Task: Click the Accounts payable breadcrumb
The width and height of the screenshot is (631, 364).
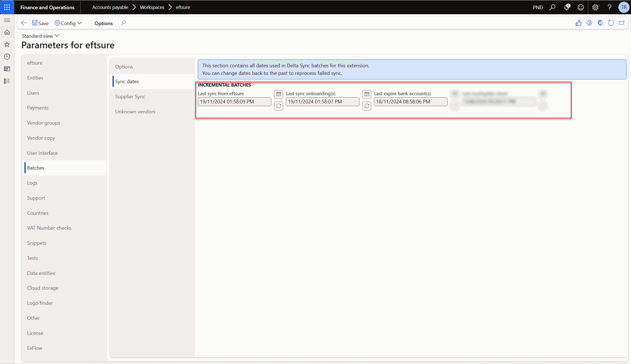Action: 110,7
